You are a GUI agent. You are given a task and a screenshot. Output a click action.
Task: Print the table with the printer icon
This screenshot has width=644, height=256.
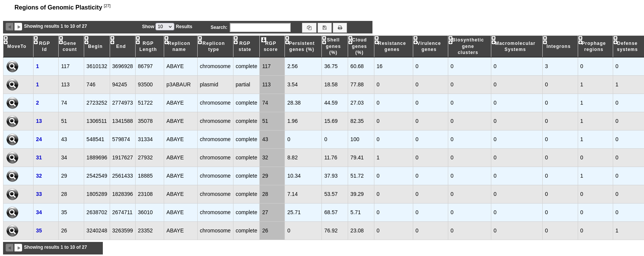pyautogui.click(x=340, y=28)
